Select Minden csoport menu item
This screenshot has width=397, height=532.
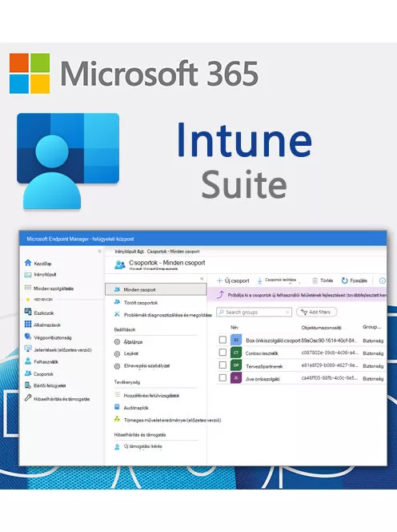(155, 289)
